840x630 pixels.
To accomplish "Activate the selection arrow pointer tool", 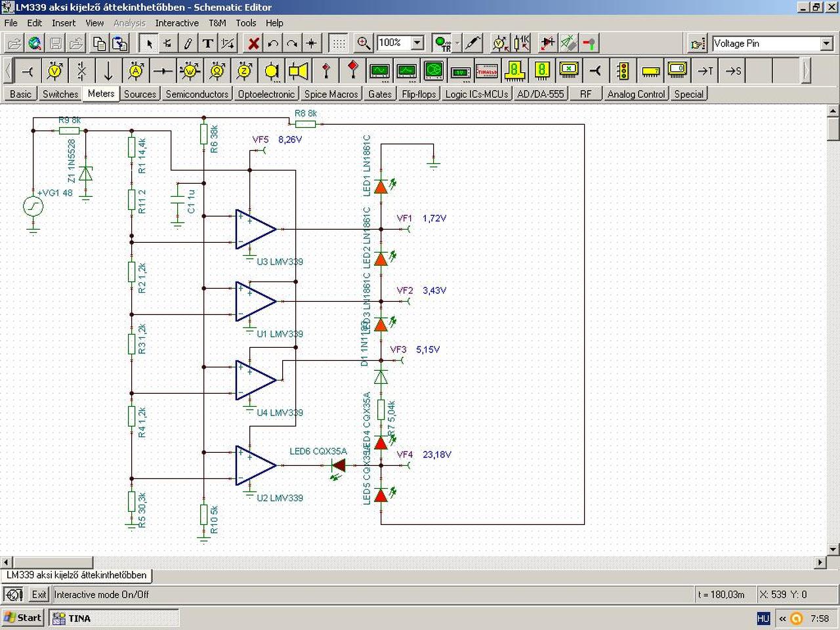I will click(149, 43).
